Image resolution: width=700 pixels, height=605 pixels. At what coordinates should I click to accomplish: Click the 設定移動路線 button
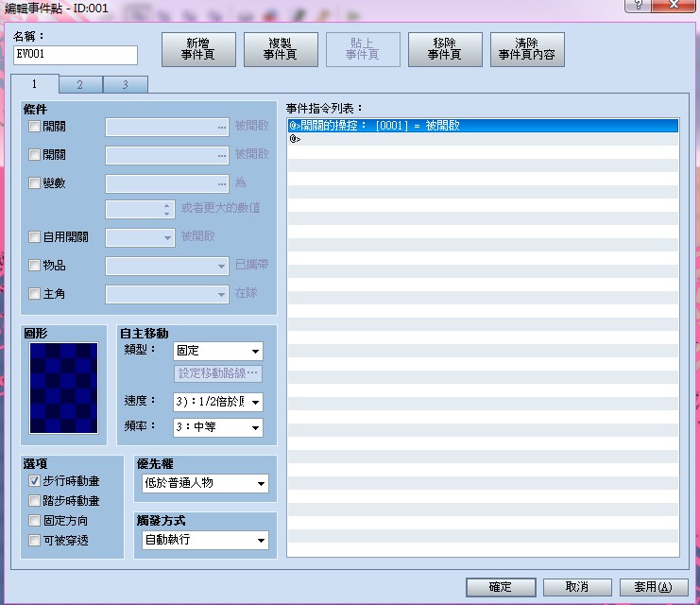[x=218, y=373]
